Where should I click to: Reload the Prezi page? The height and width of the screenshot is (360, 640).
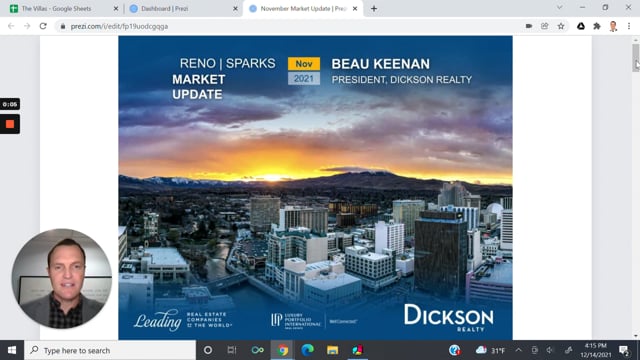[x=43, y=26]
